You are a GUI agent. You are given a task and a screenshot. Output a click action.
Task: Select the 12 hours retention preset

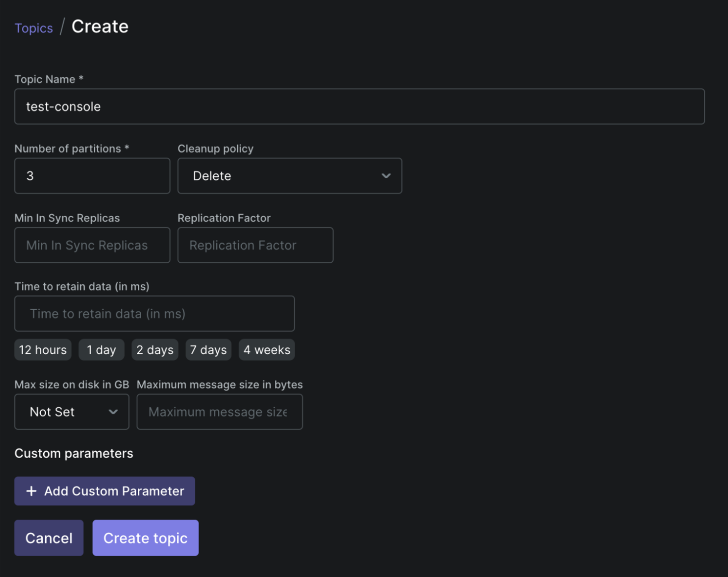(x=43, y=350)
